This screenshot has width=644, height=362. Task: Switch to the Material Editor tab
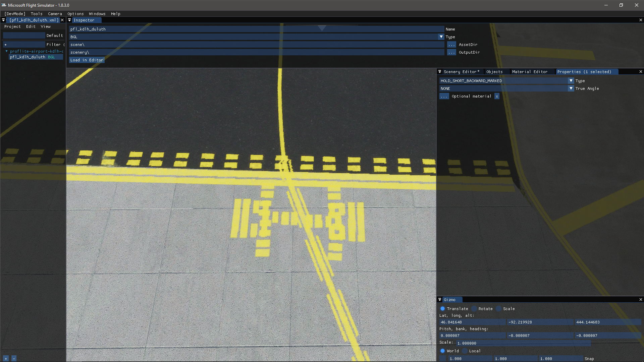coord(529,72)
